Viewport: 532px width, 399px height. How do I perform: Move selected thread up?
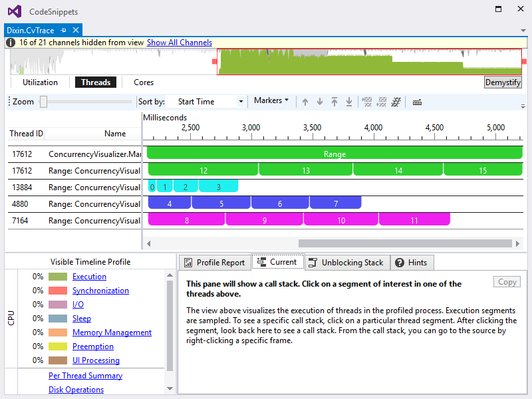[x=305, y=102]
